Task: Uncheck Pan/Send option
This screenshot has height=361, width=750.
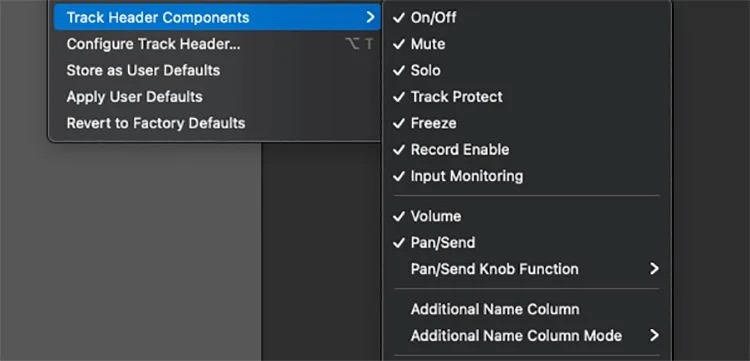Action: coord(526,242)
